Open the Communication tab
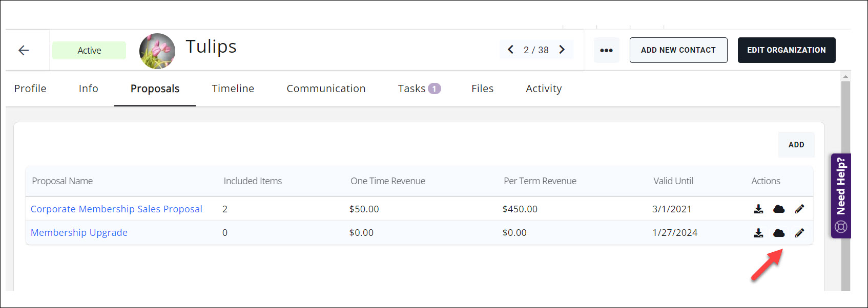Viewport: 868px width, 308px height. pos(326,89)
